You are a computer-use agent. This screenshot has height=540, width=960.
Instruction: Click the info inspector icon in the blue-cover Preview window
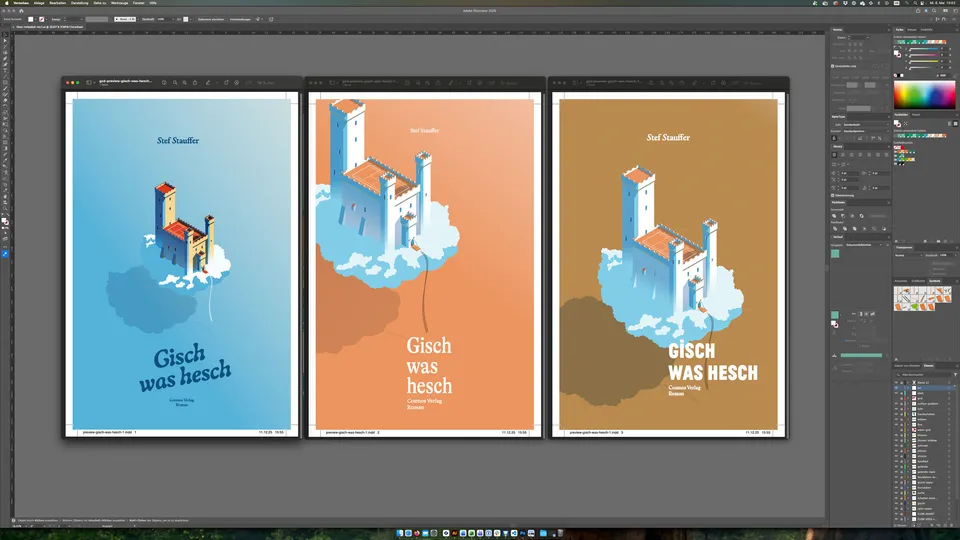[x=164, y=83]
